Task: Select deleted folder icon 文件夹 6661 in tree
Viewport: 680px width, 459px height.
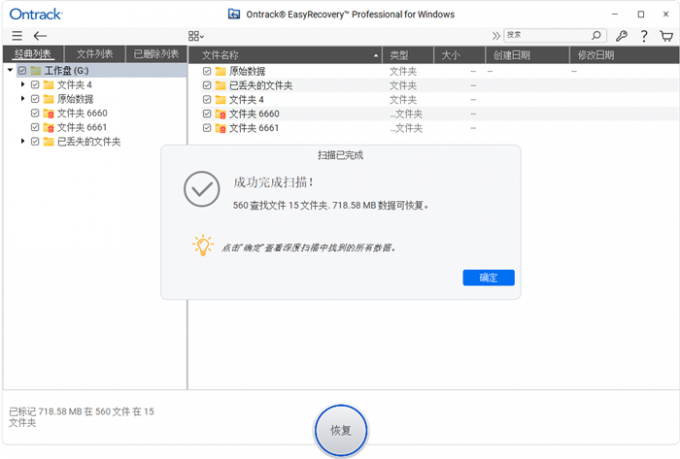Action: point(49,128)
